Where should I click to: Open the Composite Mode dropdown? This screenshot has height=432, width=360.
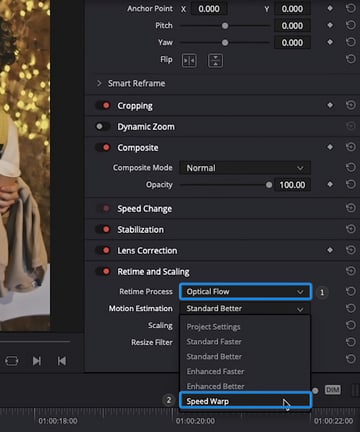coord(245,168)
